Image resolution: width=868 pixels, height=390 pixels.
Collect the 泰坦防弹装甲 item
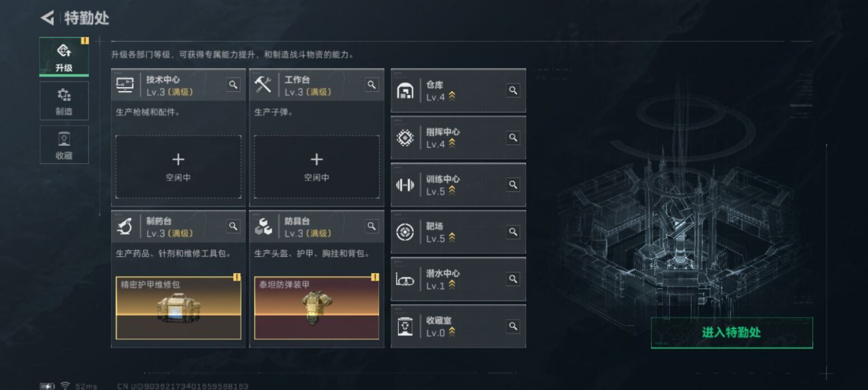pos(317,308)
